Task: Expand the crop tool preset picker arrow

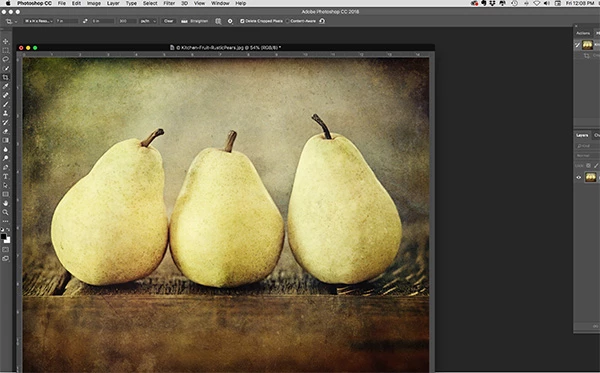Action: 16,21
